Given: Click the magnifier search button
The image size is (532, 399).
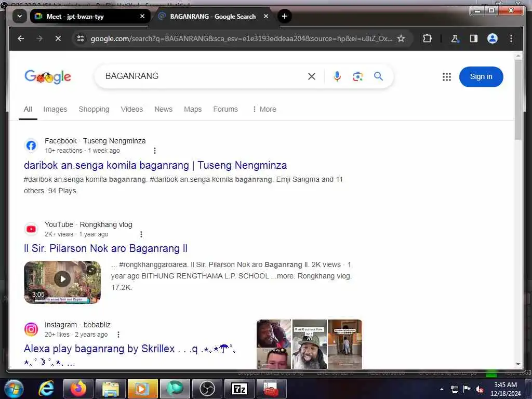Looking at the screenshot, I should click(379, 76).
